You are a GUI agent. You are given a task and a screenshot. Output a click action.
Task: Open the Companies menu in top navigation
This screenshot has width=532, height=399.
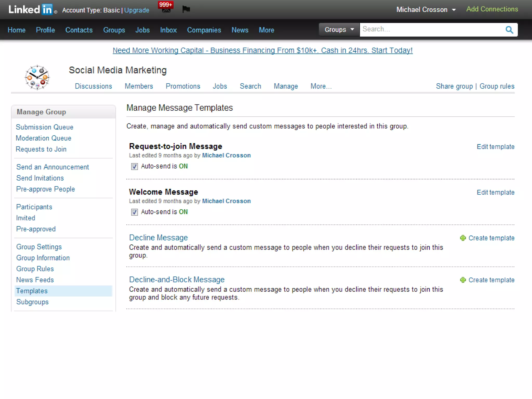click(x=204, y=30)
